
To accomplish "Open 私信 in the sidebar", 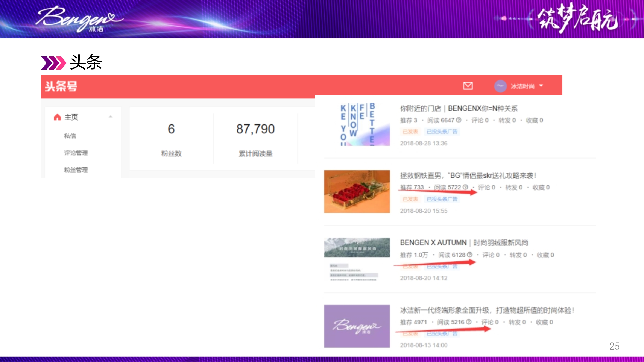I will click(x=70, y=136).
